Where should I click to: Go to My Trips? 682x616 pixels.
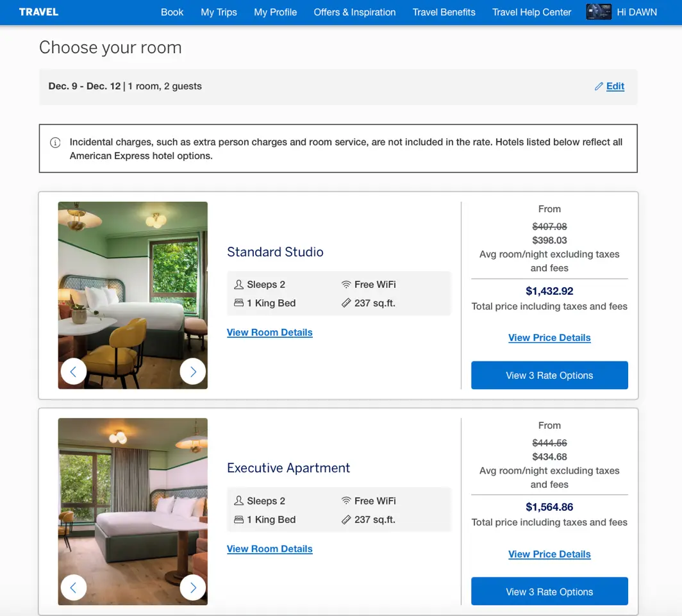tap(219, 12)
